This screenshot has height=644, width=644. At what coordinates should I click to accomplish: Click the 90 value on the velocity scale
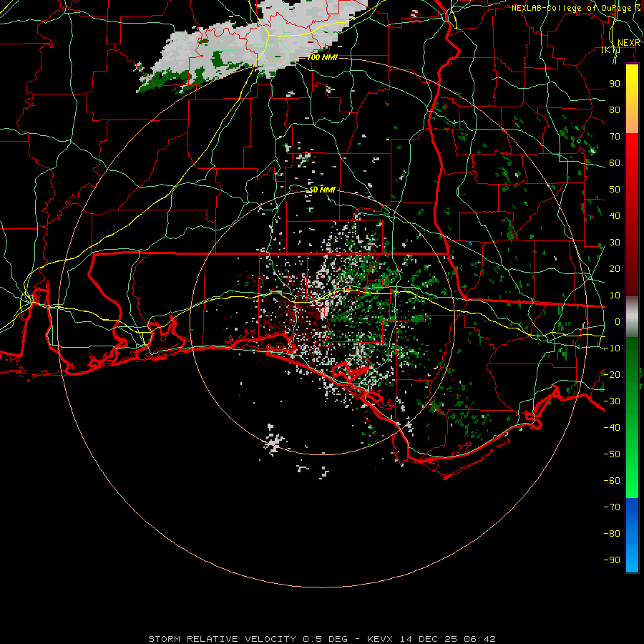tap(615, 84)
